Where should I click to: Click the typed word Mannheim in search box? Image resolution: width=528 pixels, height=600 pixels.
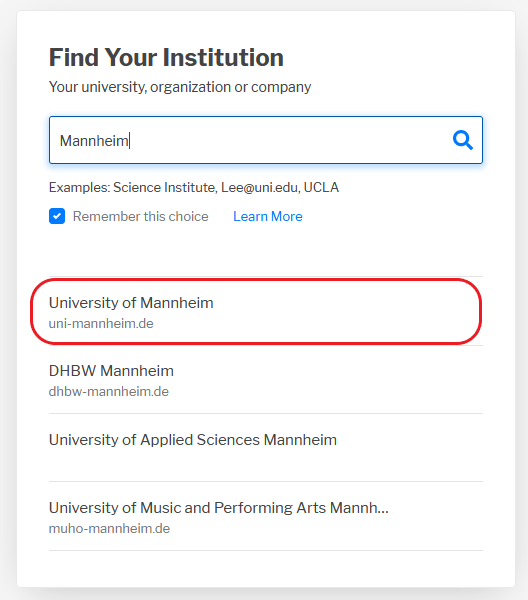pos(94,140)
